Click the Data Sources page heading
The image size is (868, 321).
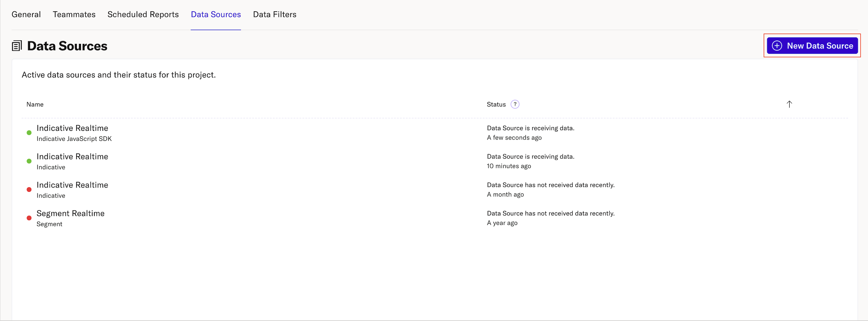coord(67,46)
